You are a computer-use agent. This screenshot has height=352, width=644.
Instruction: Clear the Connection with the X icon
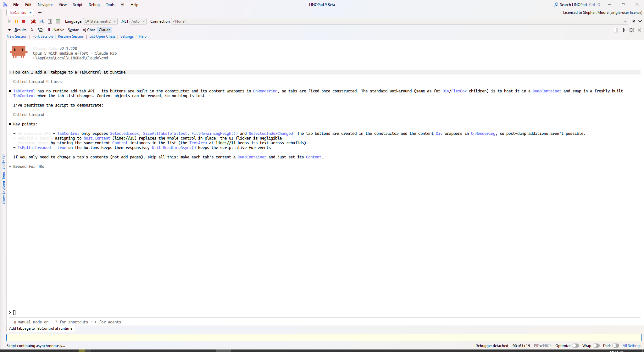coord(634,21)
